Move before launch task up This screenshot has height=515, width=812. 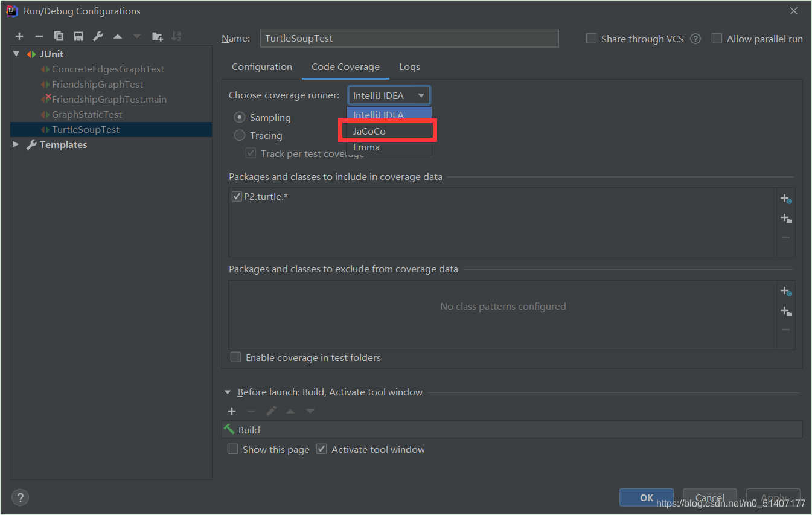(x=290, y=411)
